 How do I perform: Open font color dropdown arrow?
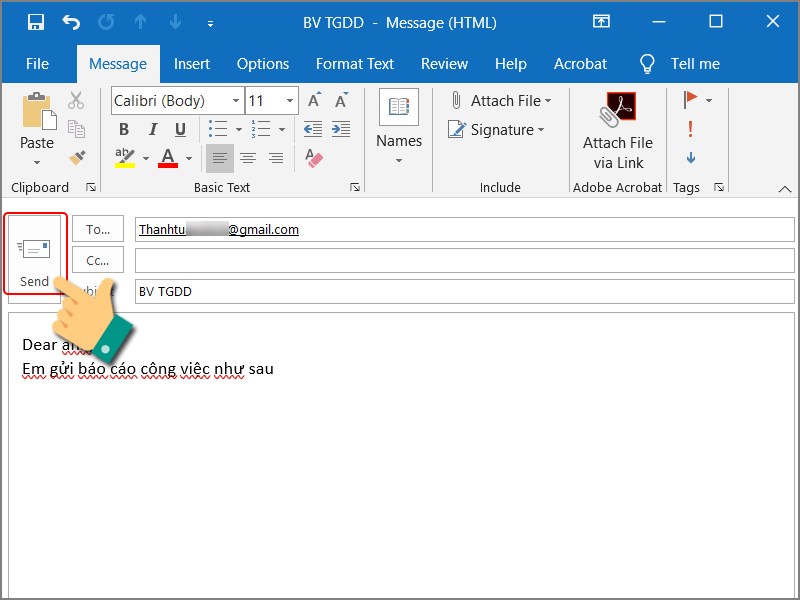189,159
